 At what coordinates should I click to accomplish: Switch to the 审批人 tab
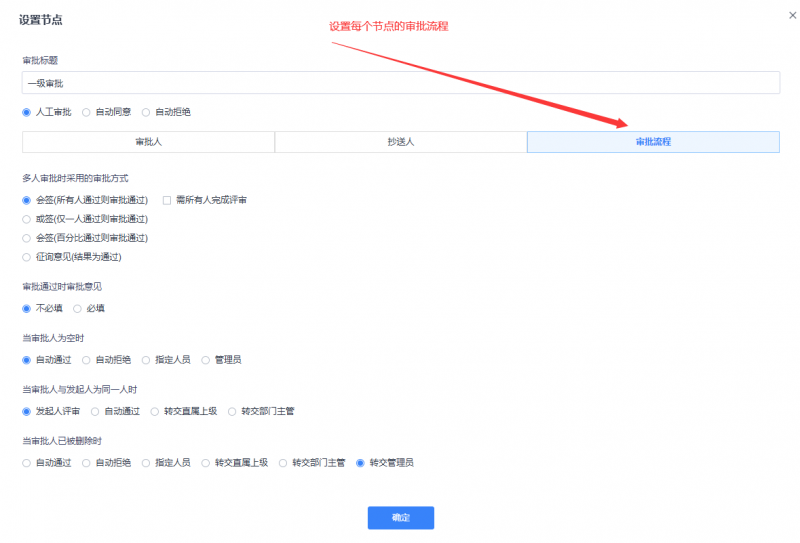[x=148, y=142]
